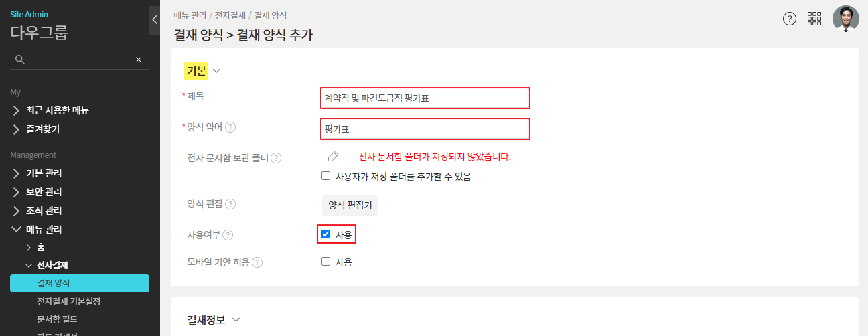This screenshot has width=868, height=336.
Task: Collapse the 결재정보 section
Action: click(x=236, y=320)
